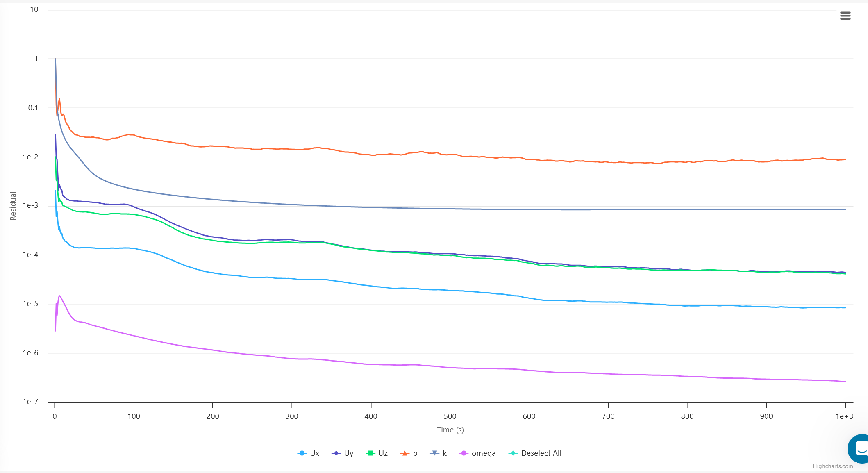
Task: Click the peak of the omega curve
Action: pos(60,296)
